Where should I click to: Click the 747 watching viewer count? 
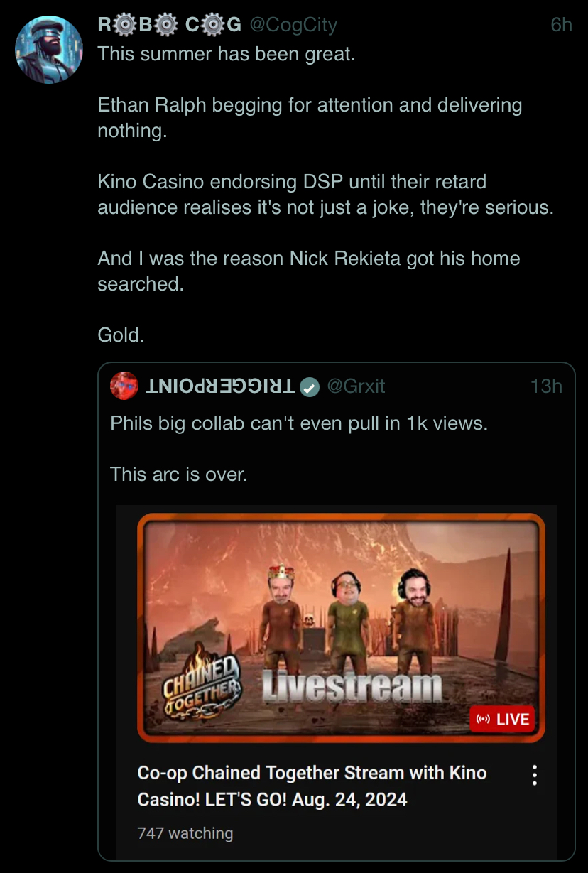tap(185, 833)
